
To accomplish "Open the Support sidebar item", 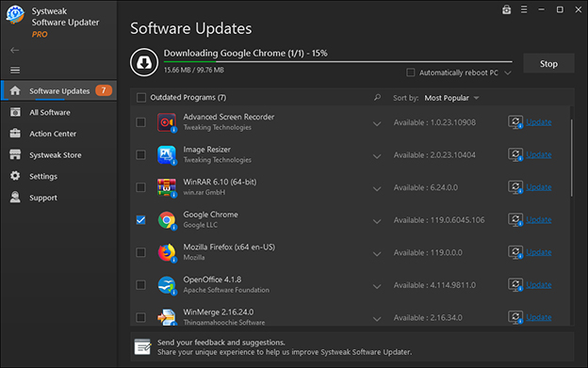I will pos(58,198).
